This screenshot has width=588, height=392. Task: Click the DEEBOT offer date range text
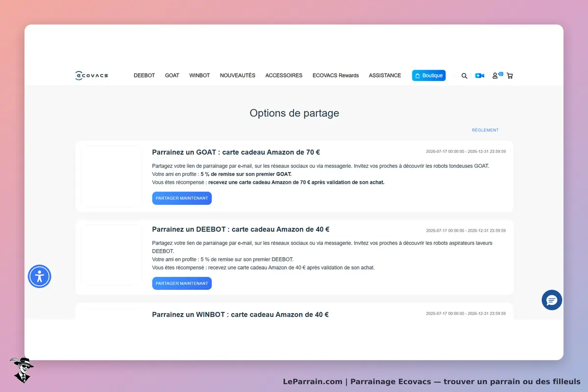[x=466, y=230]
